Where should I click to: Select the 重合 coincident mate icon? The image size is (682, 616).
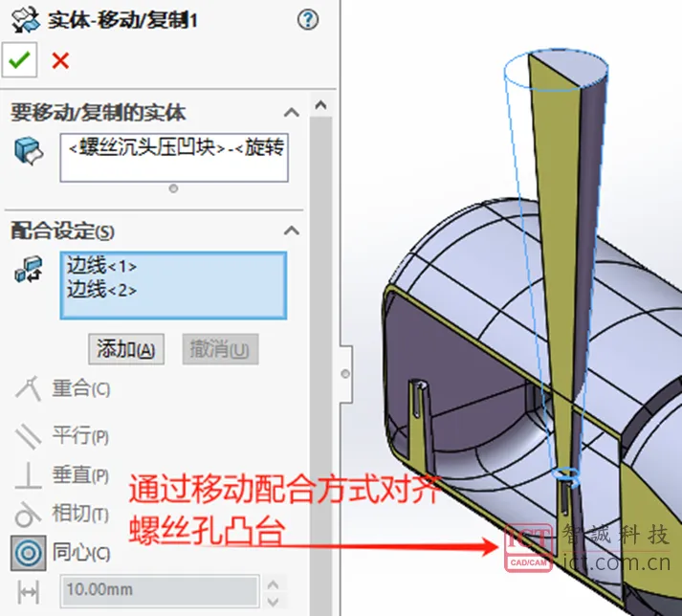point(29,388)
